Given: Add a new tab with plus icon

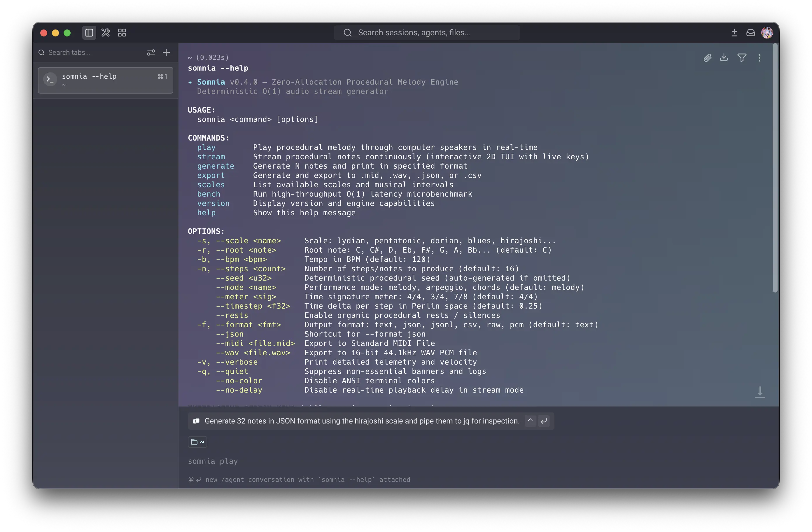Looking at the screenshot, I should pyautogui.click(x=166, y=52).
